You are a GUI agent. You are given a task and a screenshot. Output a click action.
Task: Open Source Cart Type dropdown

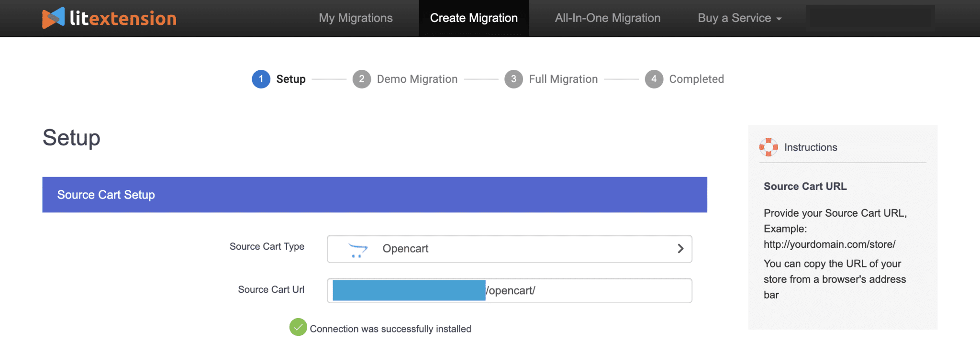[x=510, y=249]
